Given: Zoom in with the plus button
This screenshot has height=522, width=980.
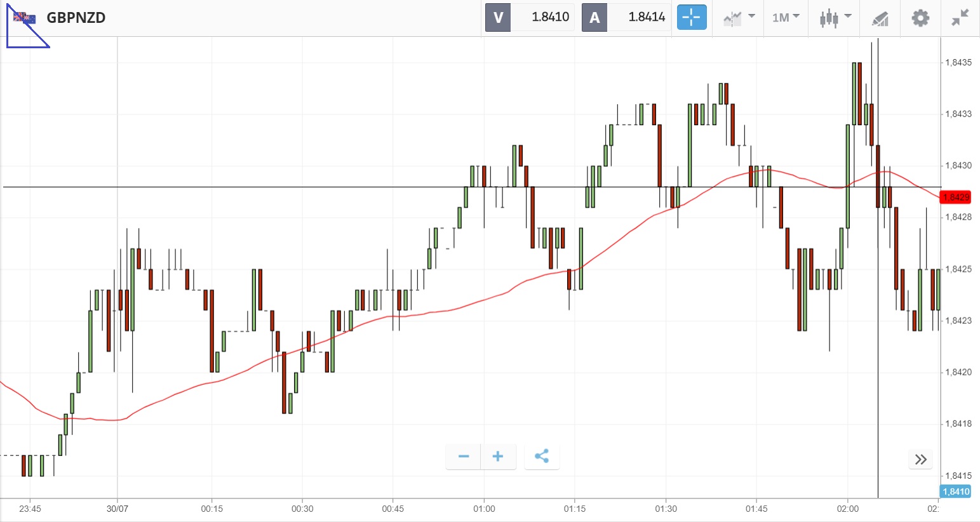Looking at the screenshot, I should [x=498, y=457].
